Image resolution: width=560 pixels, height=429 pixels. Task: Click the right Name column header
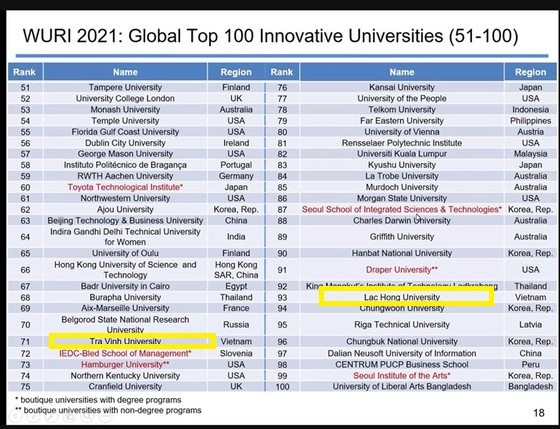pos(402,72)
